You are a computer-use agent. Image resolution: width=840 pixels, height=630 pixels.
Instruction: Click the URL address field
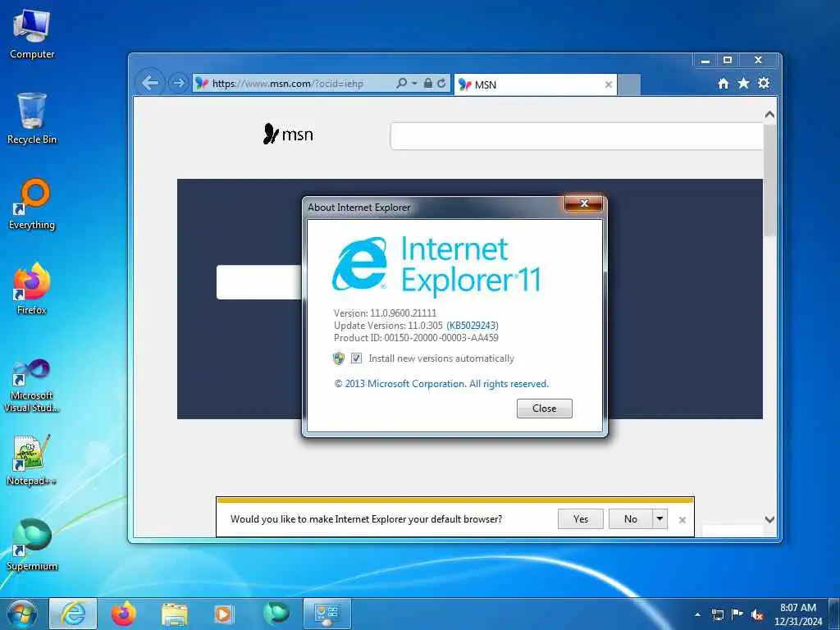300,84
